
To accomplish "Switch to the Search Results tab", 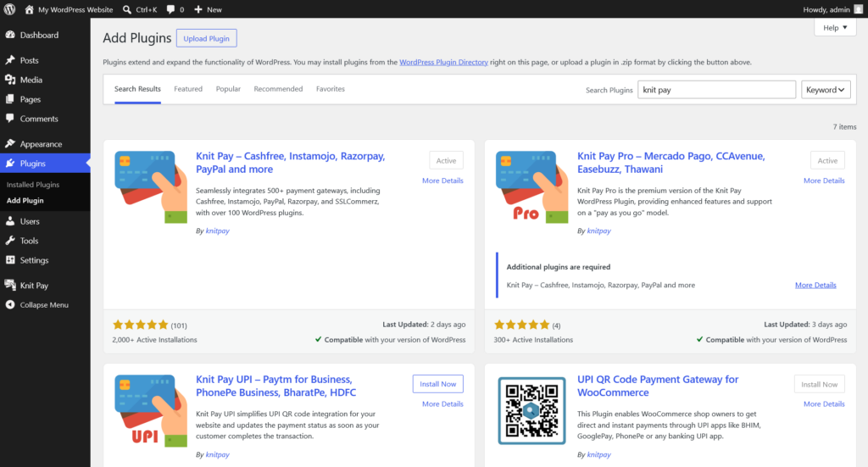I will click(137, 89).
